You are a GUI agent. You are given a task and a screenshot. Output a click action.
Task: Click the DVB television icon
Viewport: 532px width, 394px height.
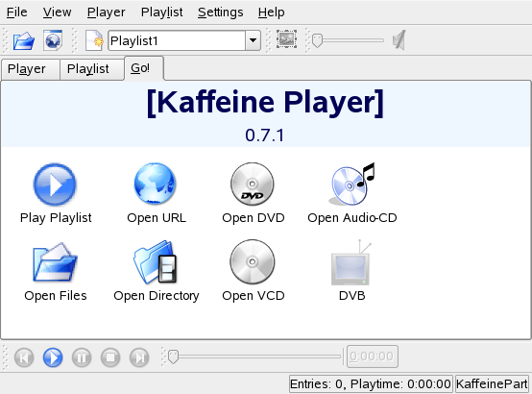(351, 263)
